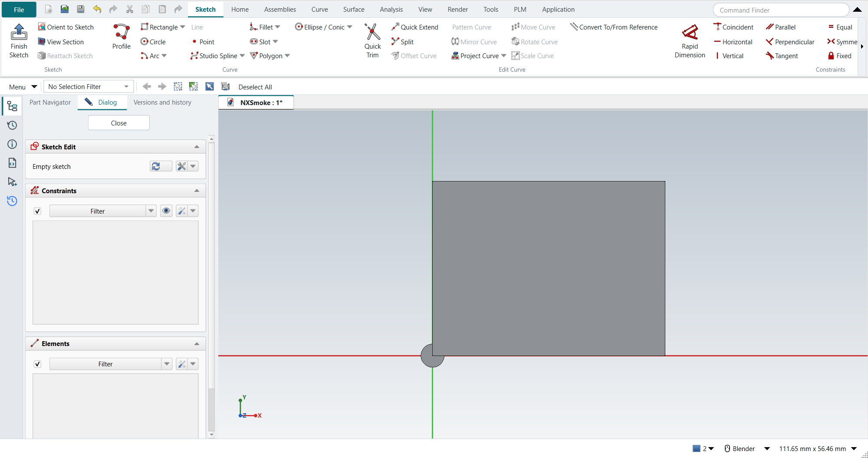Open the Project Curve dropdown arrow
The image size is (868, 458).
pyautogui.click(x=503, y=56)
